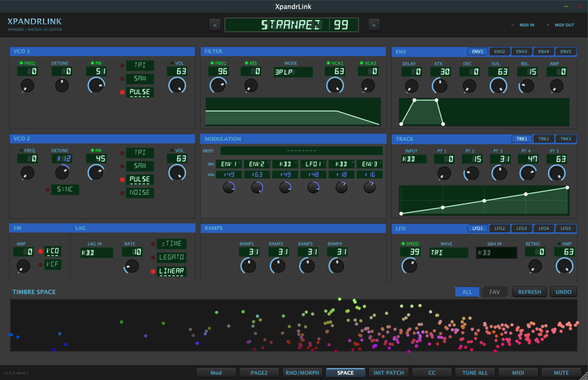This screenshot has width=588, height=380.
Task: Open the modulation DEST selector
Action: click(301, 151)
